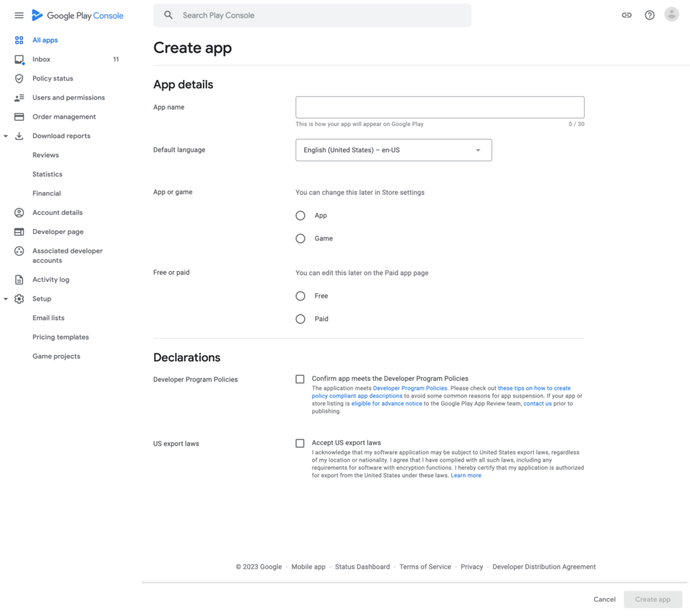Select the App radio button

point(300,216)
